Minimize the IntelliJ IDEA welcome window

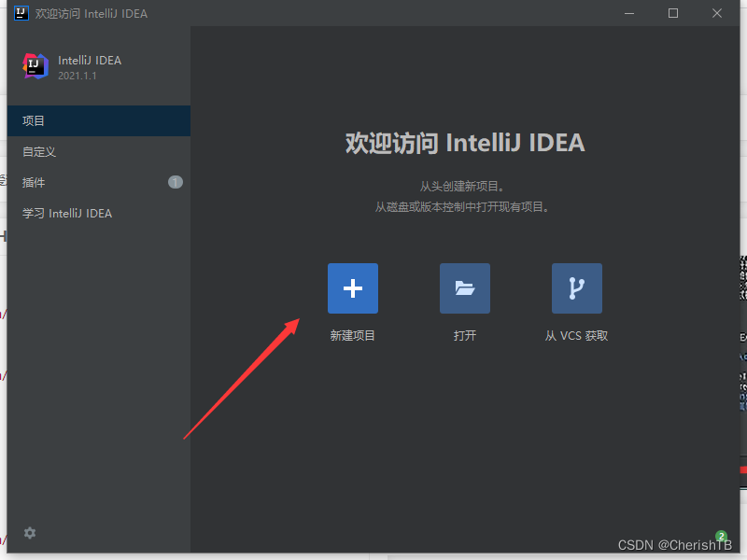(x=629, y=13)
